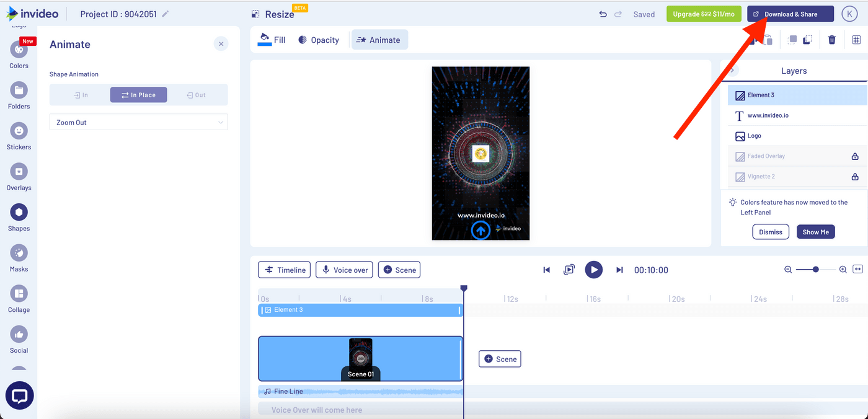Viewport: 868px width, 419px height.
Task: Open the Resize options
Action: (x=273, y=14)
